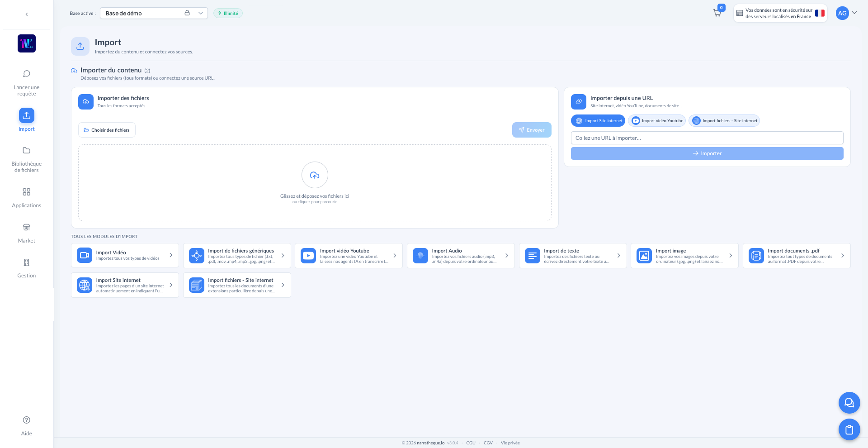Open the Vie privée footer link
The image size is (868, 448).
(510, 443)
